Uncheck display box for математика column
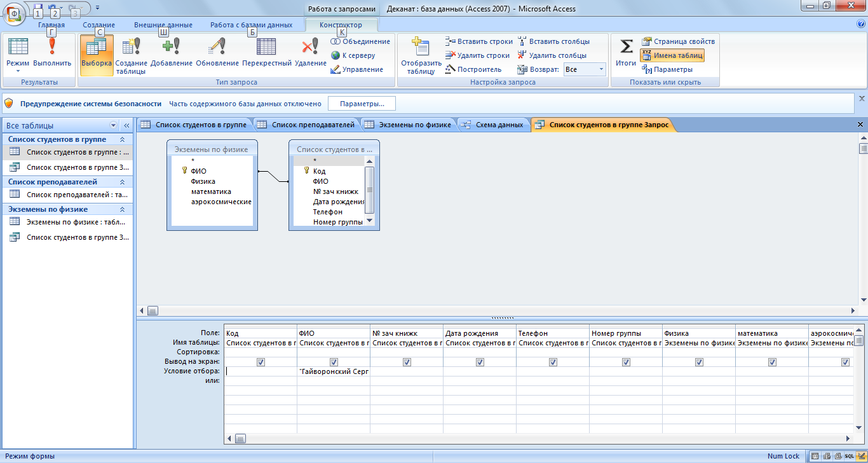 [772, 362]
